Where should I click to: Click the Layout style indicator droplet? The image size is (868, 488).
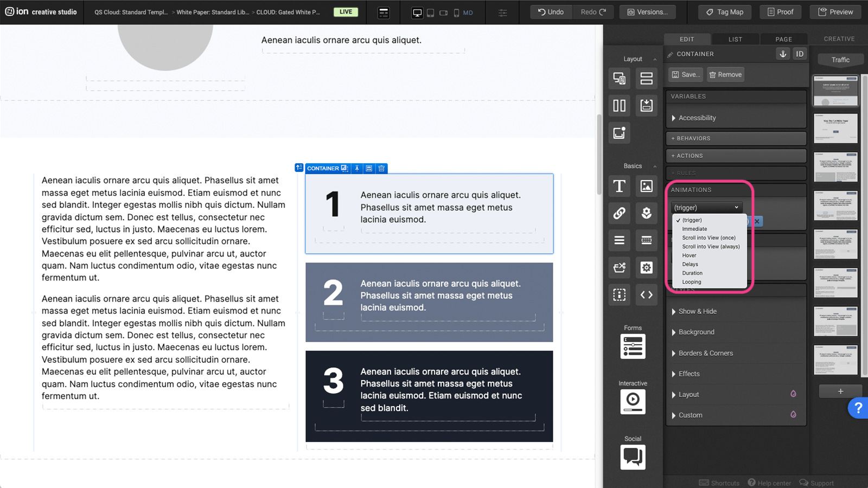pos(793,394)
